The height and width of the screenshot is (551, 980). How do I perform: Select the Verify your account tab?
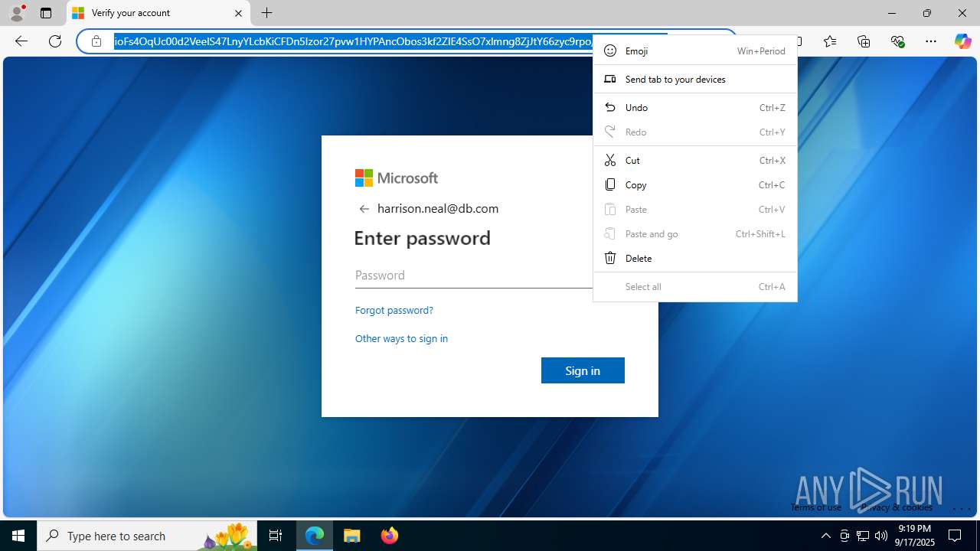158,13
